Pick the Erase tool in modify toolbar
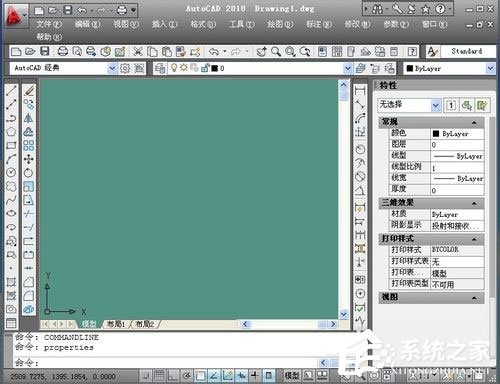Image resolution: width=500 pixels, height=384 pixels. pyautogui.click(x=29, y=91)
